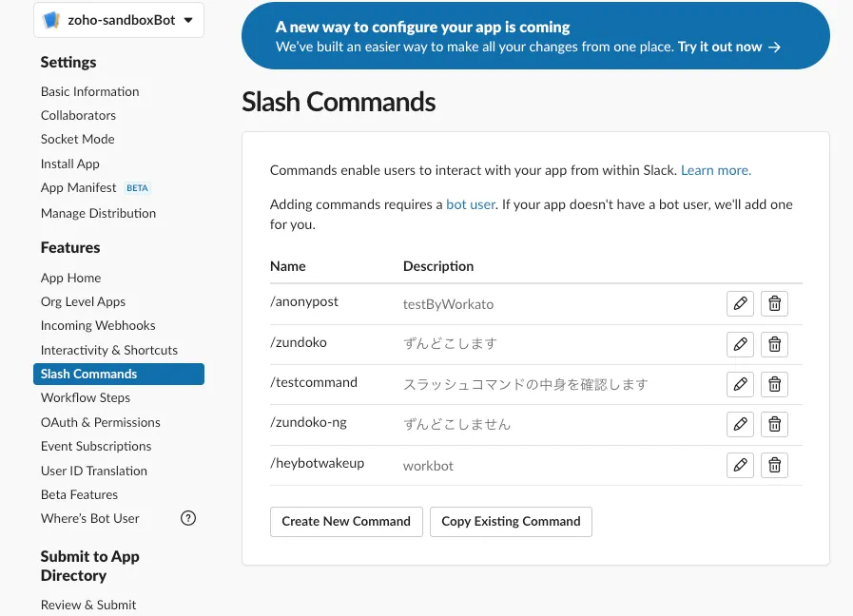Go to Event Subscriptions in sidebar
Viewport: 853px width, 616px height.
pos(96,446)
